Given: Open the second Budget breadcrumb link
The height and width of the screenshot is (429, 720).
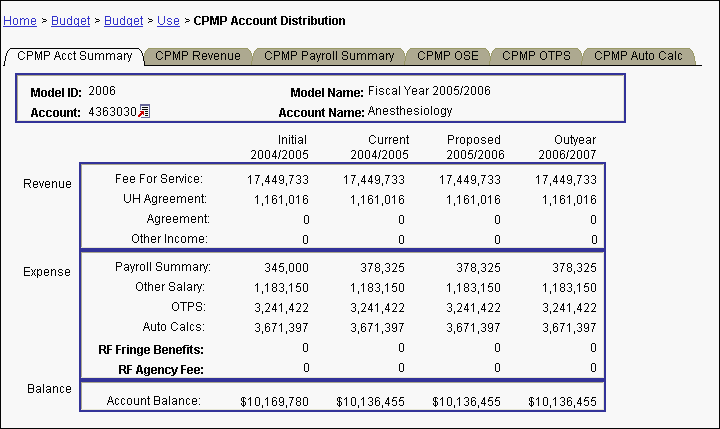Looking at the screenshot, I should (123, 20).
